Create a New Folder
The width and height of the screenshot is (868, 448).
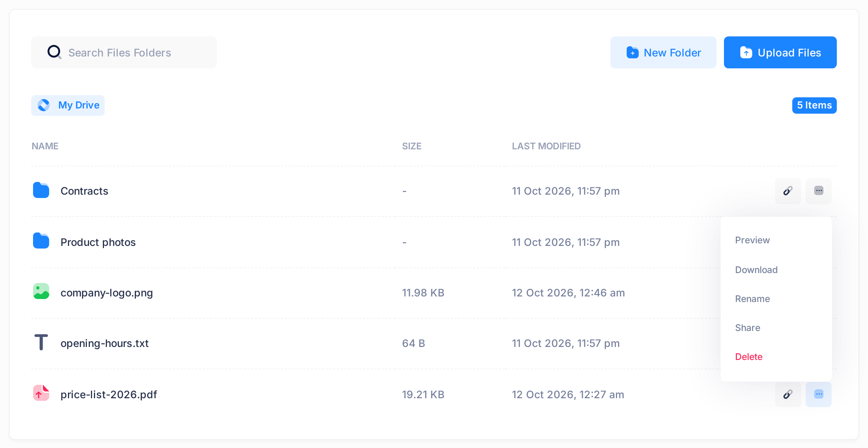(x=663, y=52)
